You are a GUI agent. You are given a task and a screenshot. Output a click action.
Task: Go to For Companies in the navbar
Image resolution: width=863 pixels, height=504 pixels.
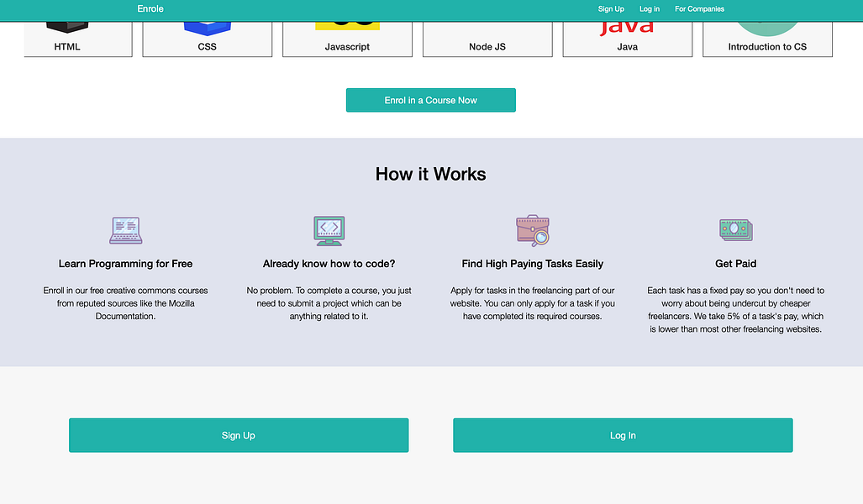699,8
